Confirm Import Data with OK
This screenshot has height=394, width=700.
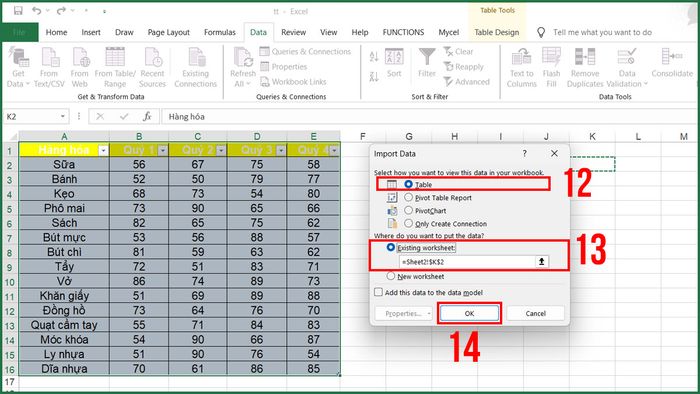pos(469,313)
